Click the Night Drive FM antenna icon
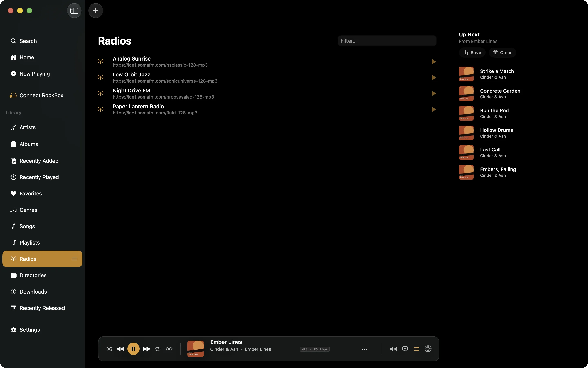Screen dimensions: 588x368 [100, 93]
